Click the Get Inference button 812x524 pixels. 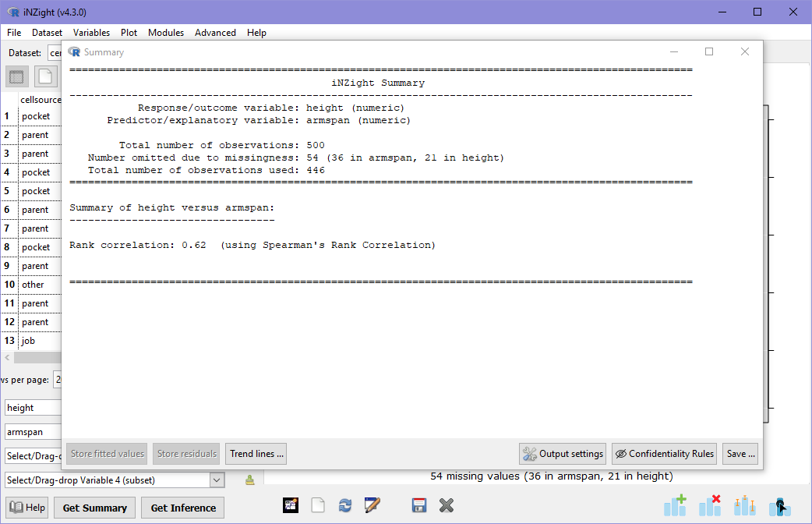coord(183,508)
